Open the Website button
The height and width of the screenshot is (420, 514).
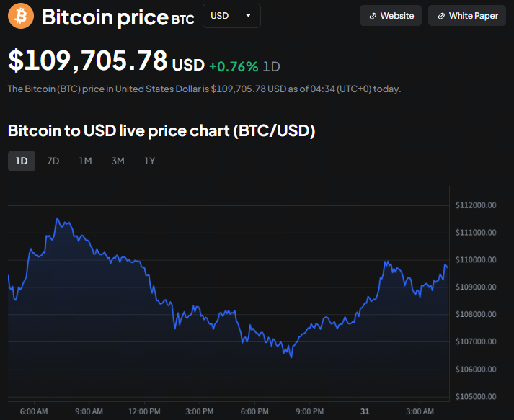pyautogui.click(x=391, y=16)
